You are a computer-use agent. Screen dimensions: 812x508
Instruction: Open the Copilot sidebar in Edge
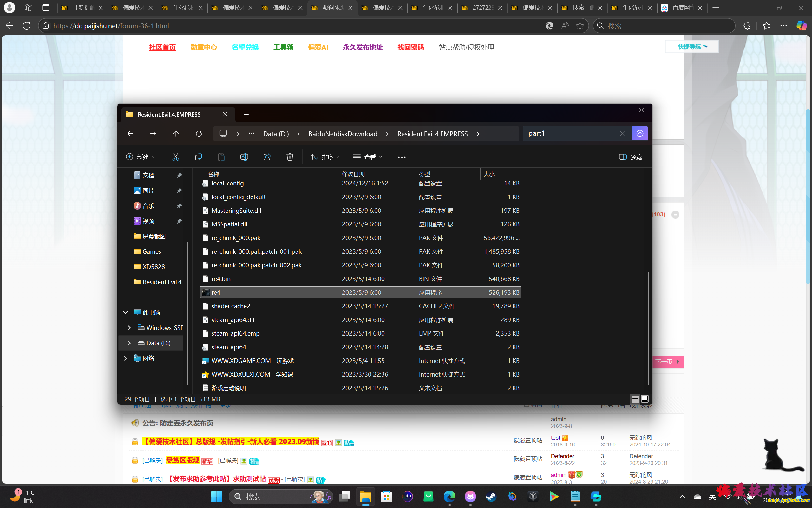(x=801, y=26)
